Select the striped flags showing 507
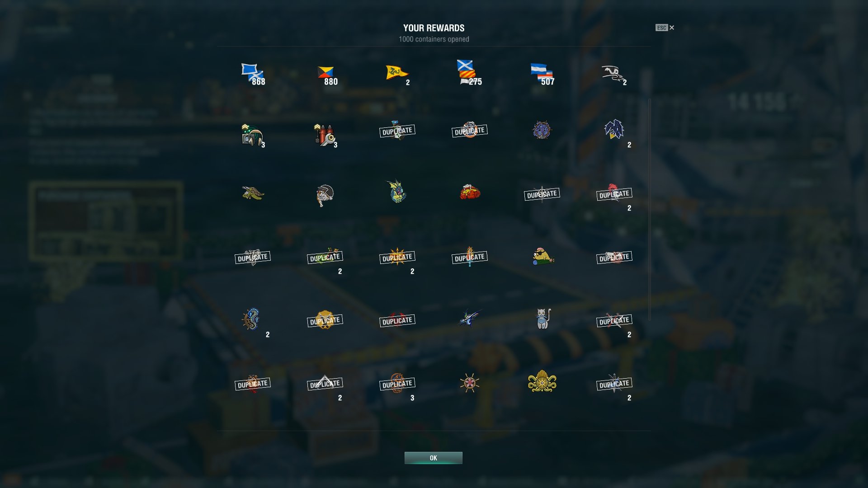The height and width of the screenshot is (488, 868). tap(542, 74)
